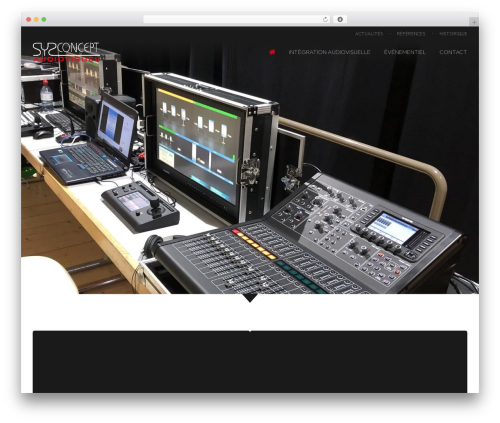Screen dimensions: 500x423
Task: Maximize the window with green button
Action: pyautogui.click(x=44, y=19)
